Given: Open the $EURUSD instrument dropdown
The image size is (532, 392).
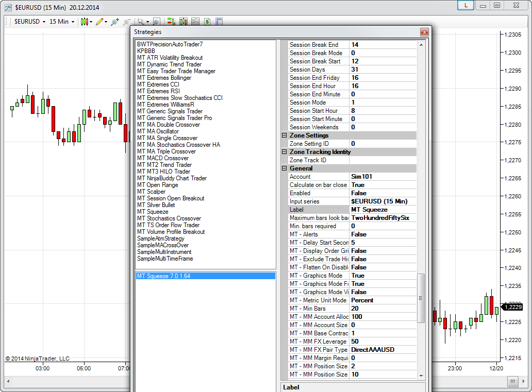Looking at the screenshot, I should pyautogui.click(x=30, y=22).
